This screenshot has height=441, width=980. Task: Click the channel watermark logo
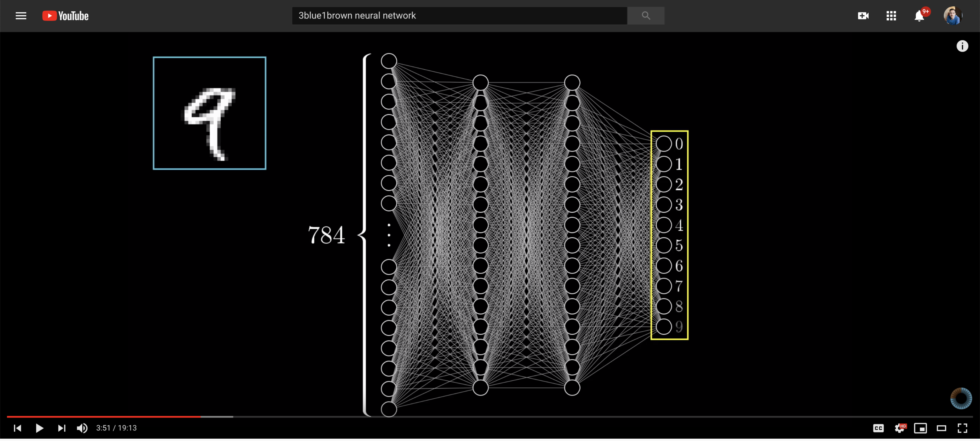click(x=961, y=399)
